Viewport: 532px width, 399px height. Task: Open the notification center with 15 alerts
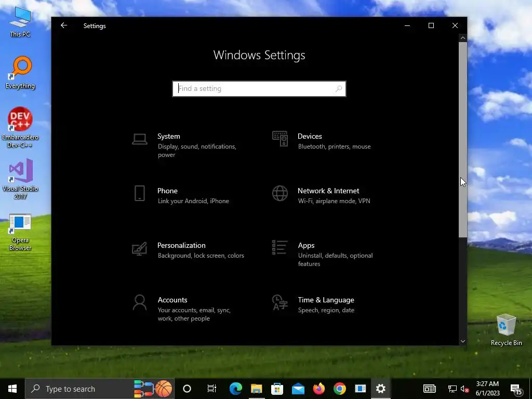pyautogui.click(x=516, y=390)
